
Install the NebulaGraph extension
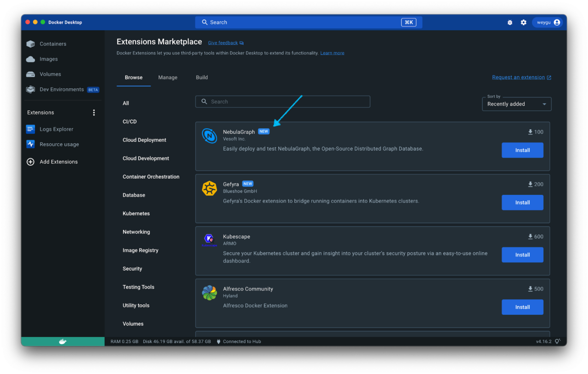pos(522,150)
